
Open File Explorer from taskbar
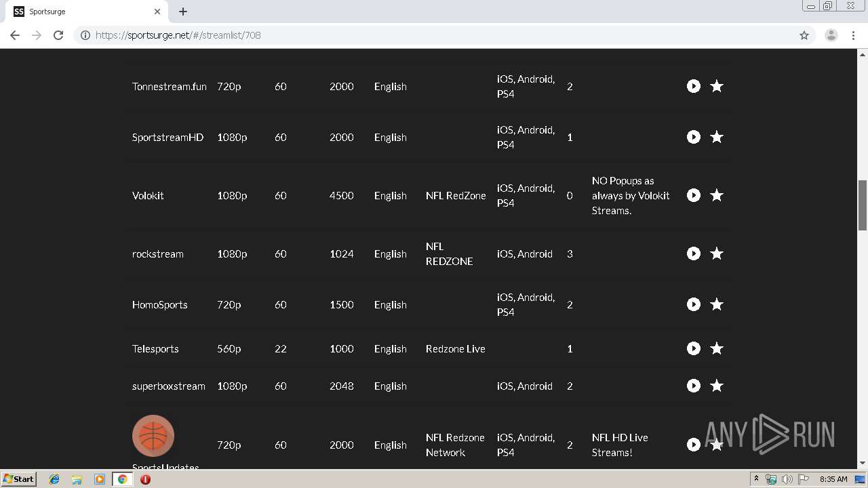pyautogui.click(x=77, y=479)
